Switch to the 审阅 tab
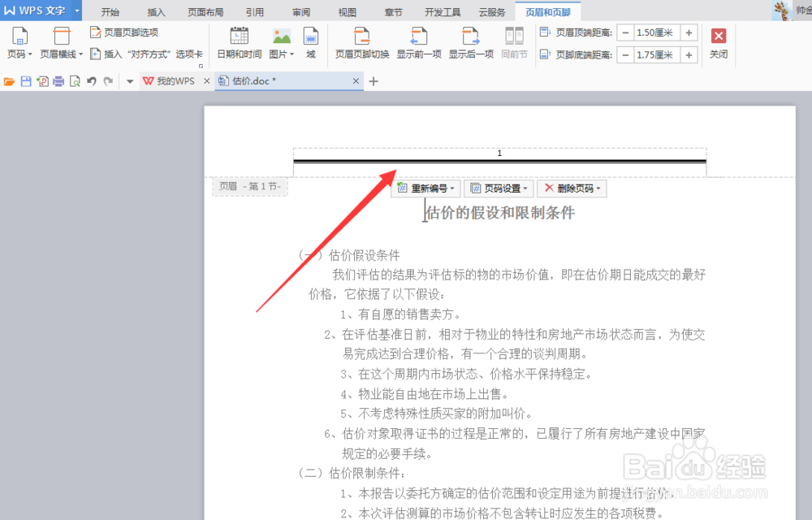 (301, 12)
